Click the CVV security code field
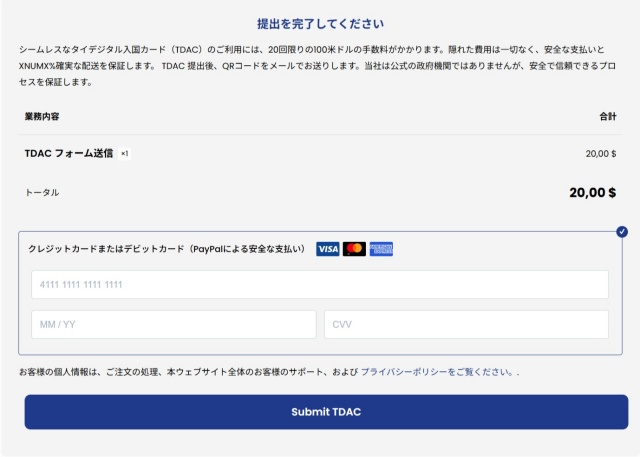This screenshot has height=457, width=640. point(466,324)
